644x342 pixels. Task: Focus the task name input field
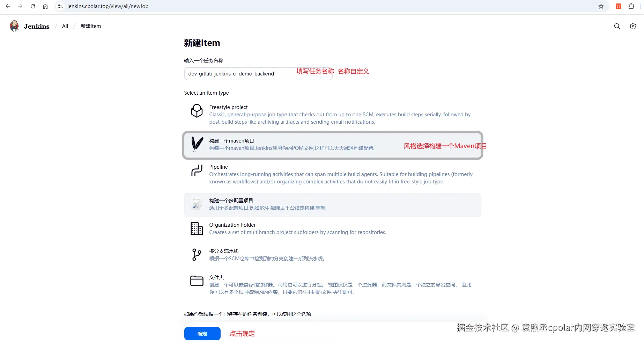coord(258,74)
